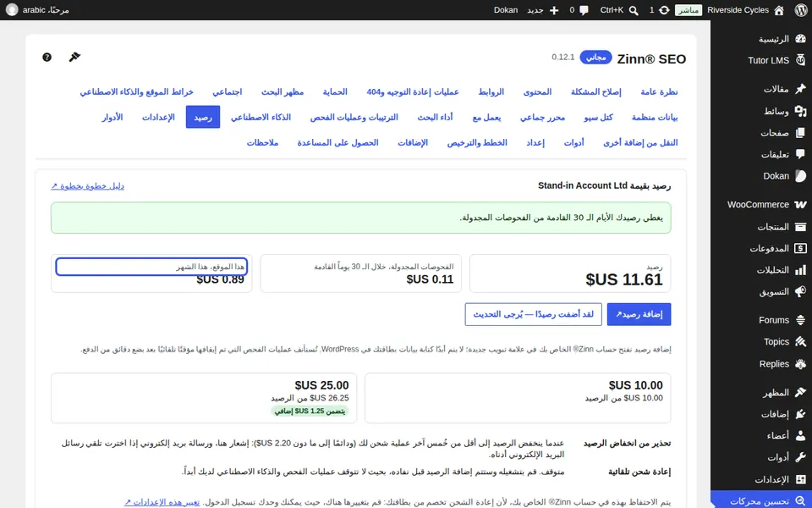Screen dimensions: 812x508
Task: Switch to الحماية tab
Action: 335,91
